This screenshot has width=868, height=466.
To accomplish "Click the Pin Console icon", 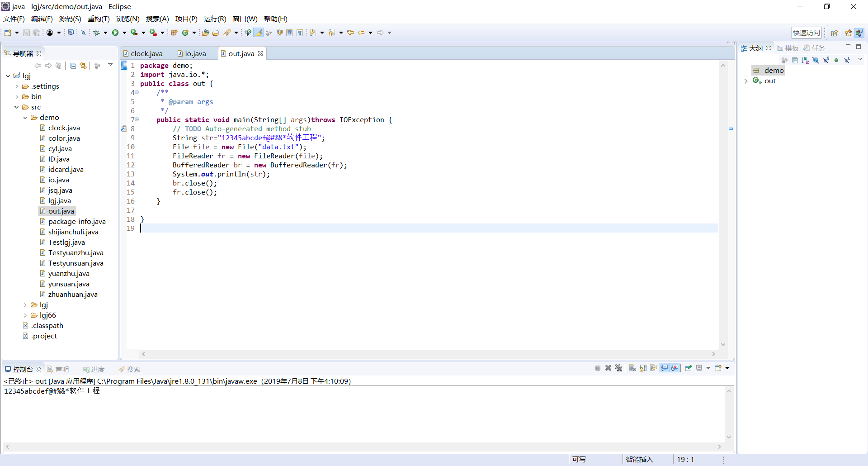I will coord(688,368).
